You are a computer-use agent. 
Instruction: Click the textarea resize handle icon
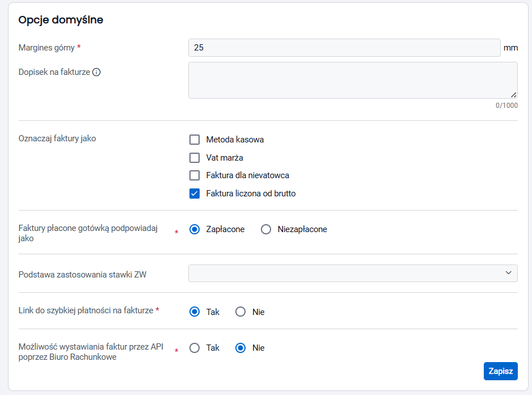point(514,95)
